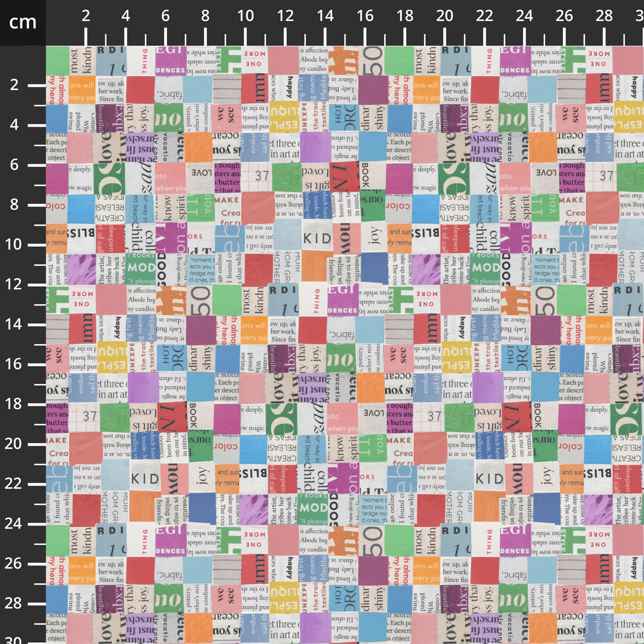644x644 pixels.
Task: Select the 12 mark on the horizontal ruler
Action: [285, 16]
